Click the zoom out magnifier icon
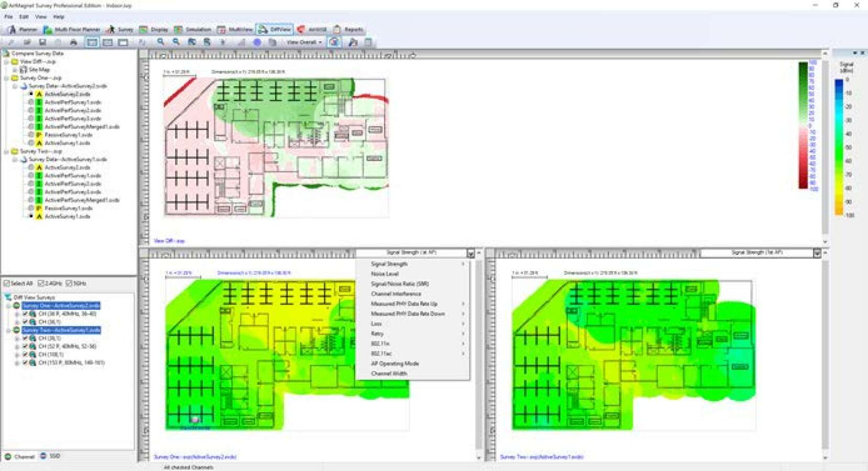Screen dimensions: 868x471 177,42
